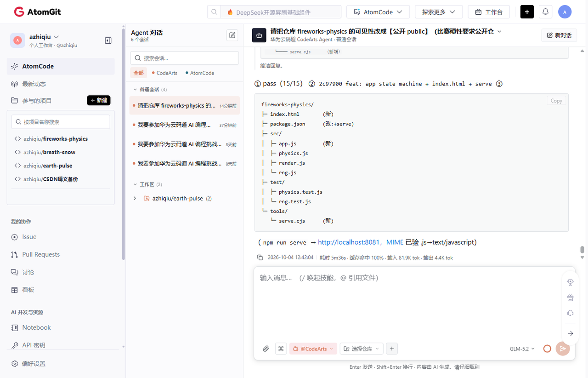Open the 选择仓库 dropdown

(362, 349)
